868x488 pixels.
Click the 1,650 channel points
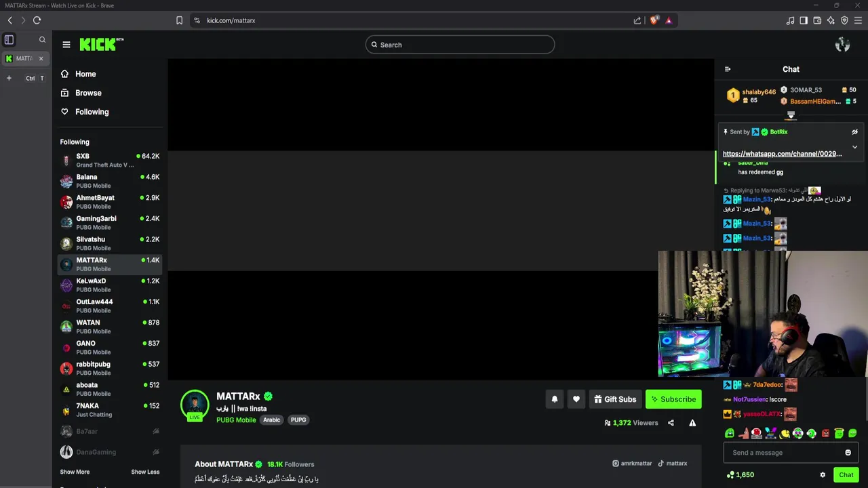point(740,475)
